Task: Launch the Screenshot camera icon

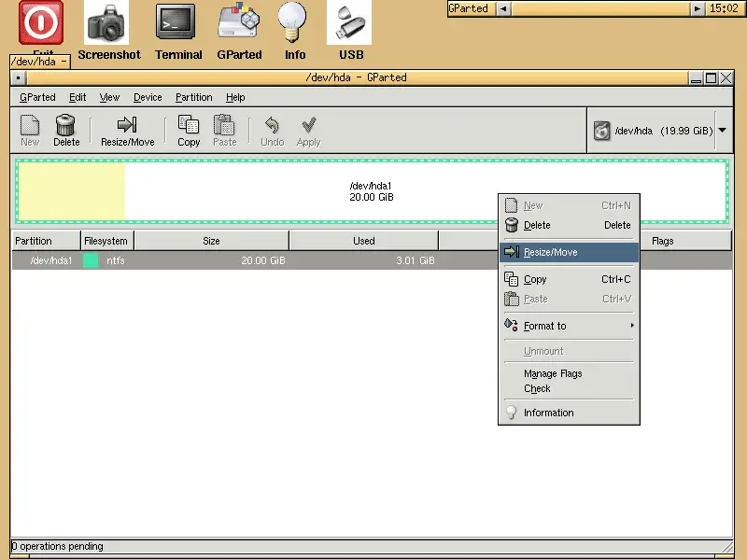Action: [x=106, y=22]
